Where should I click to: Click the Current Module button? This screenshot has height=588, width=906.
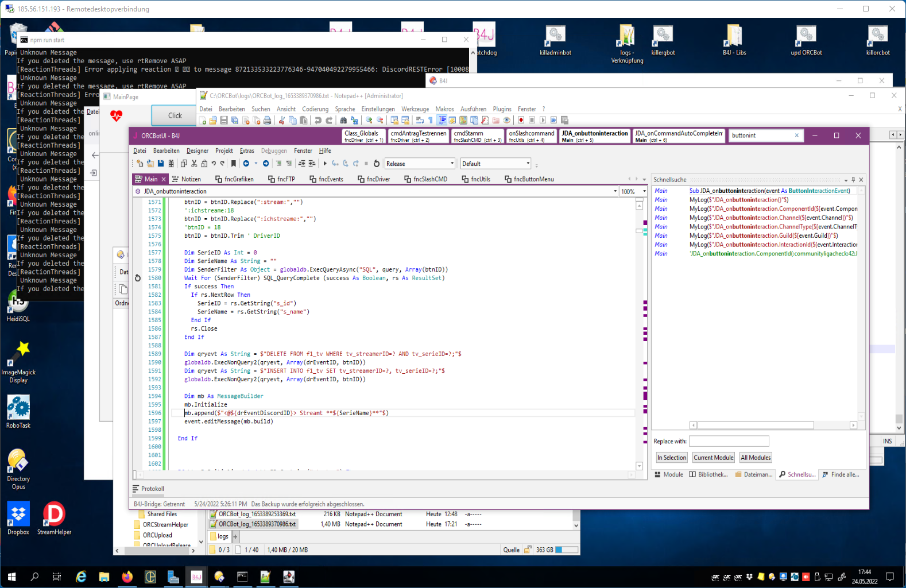click(x=713, y=458)
